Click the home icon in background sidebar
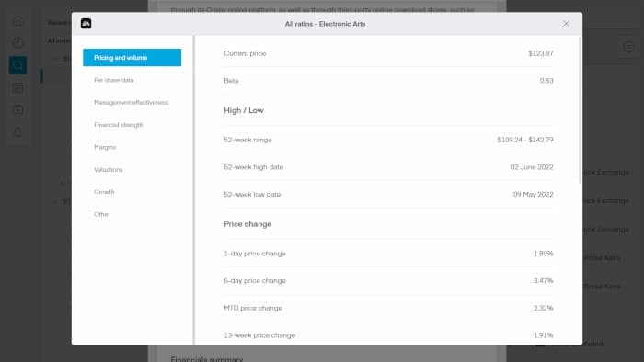The width and height of the screenshot is (644, 362). 18,20
